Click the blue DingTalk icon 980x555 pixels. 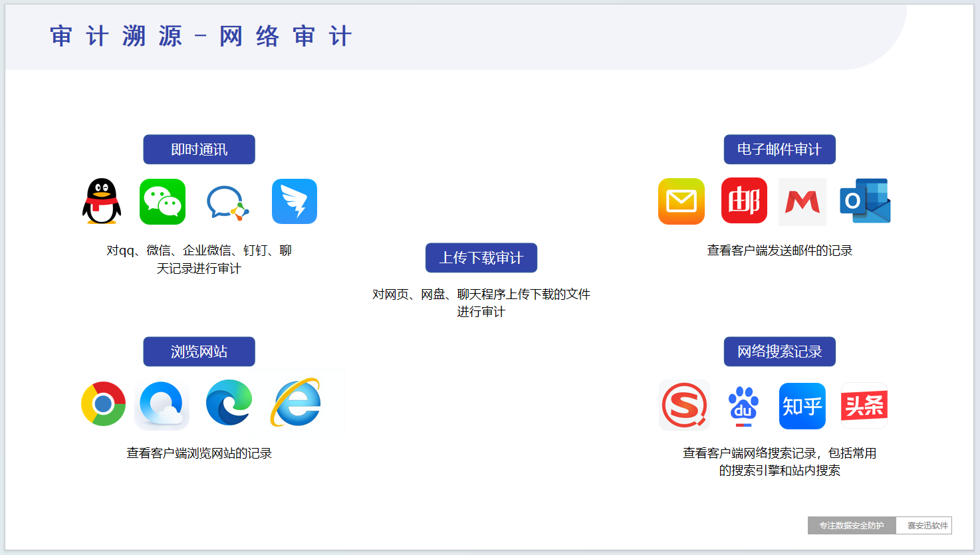tap(295, 201)
